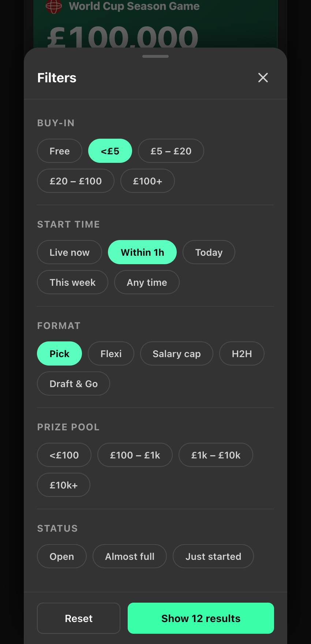Screen dimensions: 311x644
Task: Tap the World Cup globe icon
Action: tap(54, 6)
